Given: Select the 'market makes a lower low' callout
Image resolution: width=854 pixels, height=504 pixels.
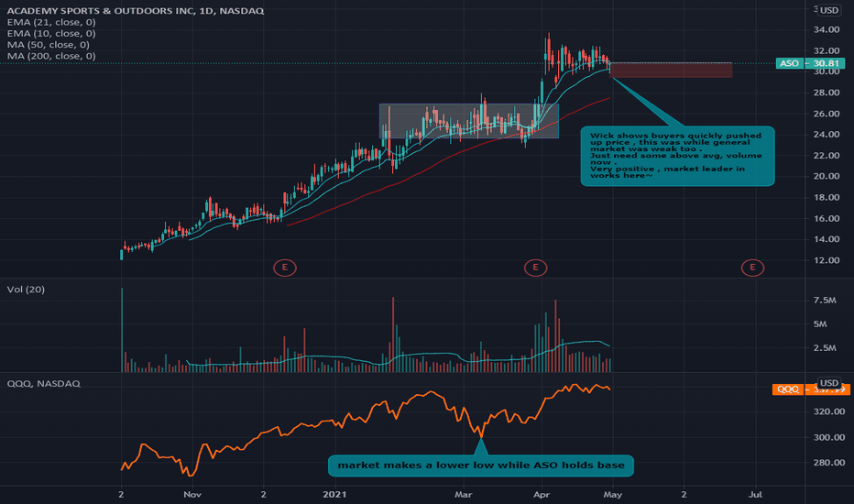Looking at the screenshot, I should 481,466.
